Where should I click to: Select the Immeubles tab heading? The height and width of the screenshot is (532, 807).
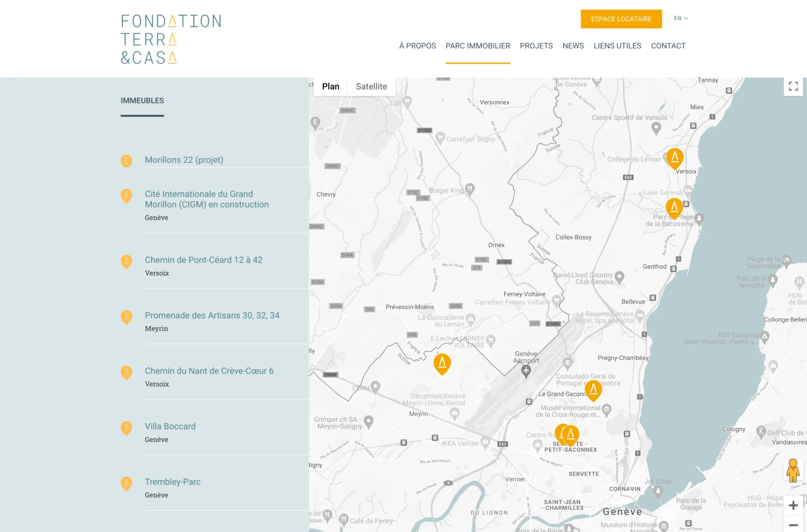coord(142,101)
